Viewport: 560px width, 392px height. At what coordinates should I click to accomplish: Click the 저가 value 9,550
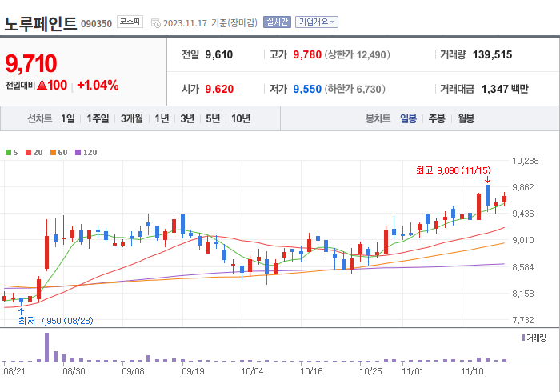[x=307, y=89]
